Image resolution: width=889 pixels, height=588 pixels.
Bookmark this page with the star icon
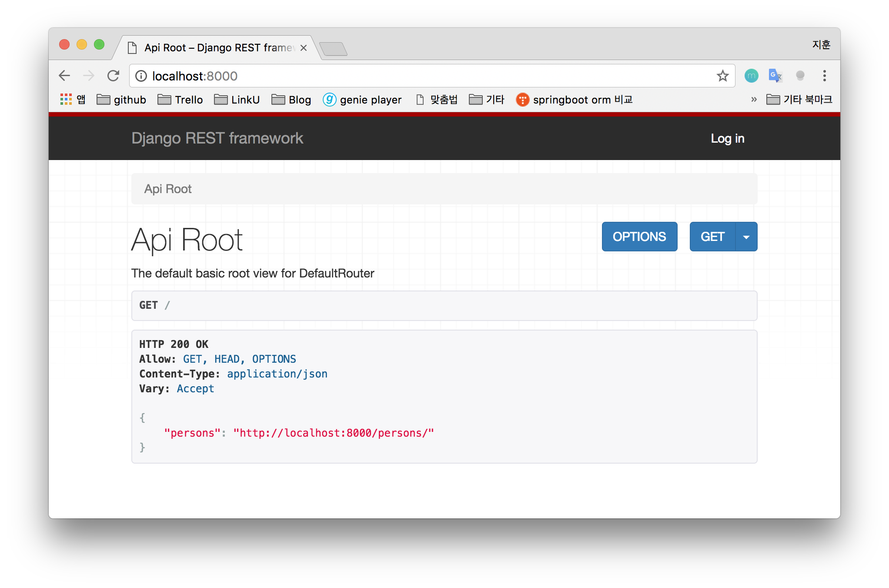722,76
